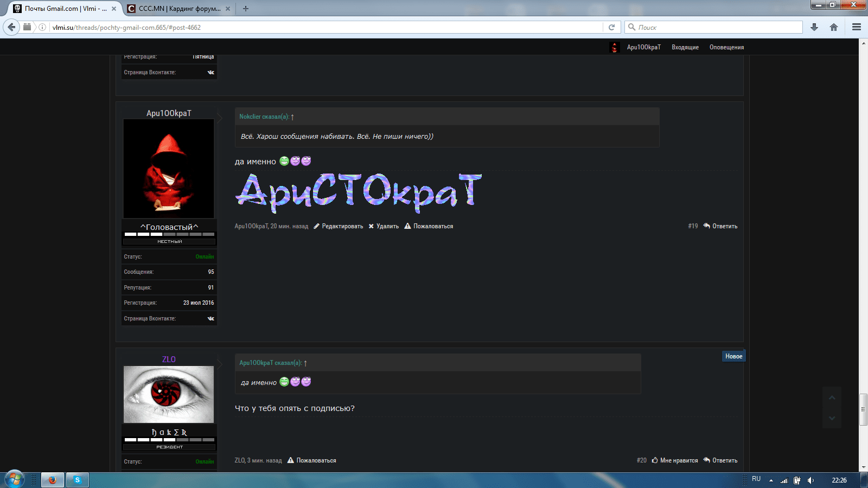Open the Firefox hamburger menu
Image resolution: width=868 pixels, height=488 pixels.
pos(857,27)
